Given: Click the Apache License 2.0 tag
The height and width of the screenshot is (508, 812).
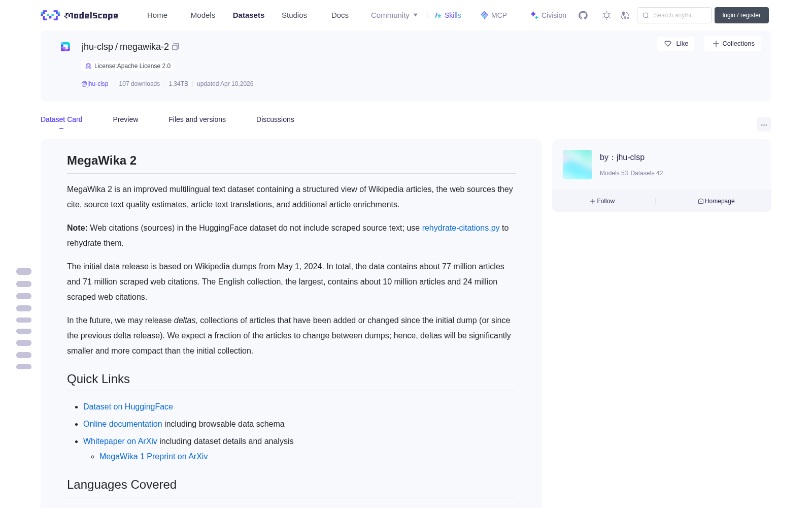Looking at the screenshot, I should click(x=127, y=66).
